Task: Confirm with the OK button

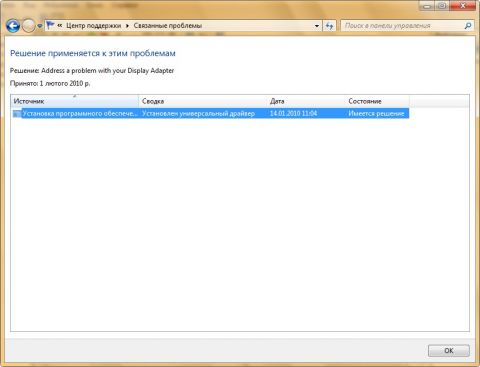Action: point(449,351)
